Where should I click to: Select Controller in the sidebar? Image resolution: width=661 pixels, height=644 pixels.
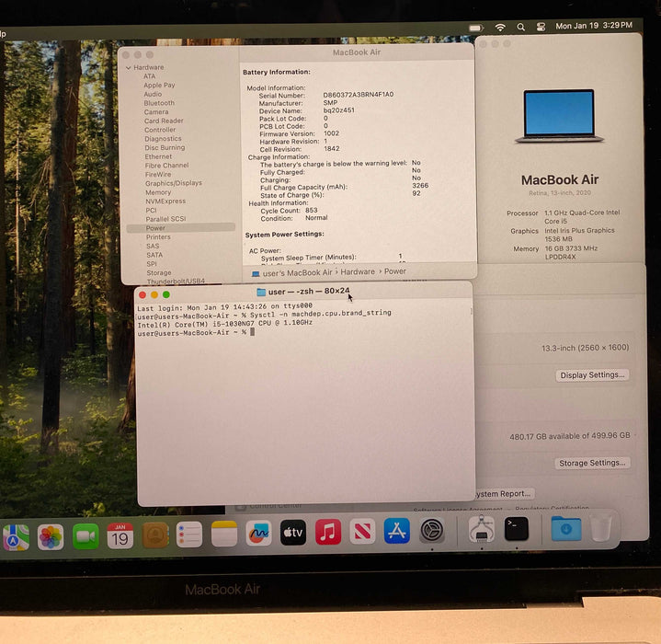(160, 130)
